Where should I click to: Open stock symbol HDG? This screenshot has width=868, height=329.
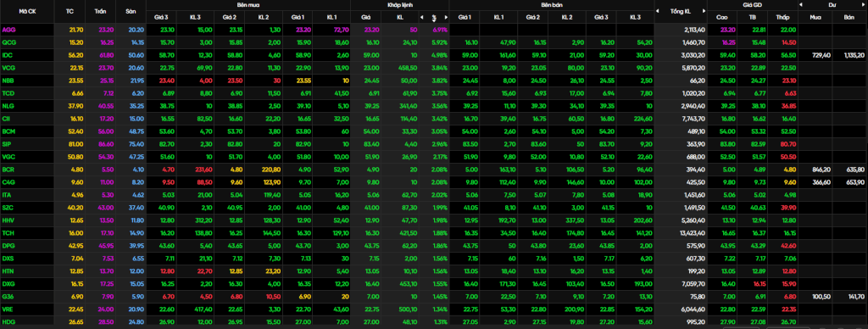(x=8, y=322)
